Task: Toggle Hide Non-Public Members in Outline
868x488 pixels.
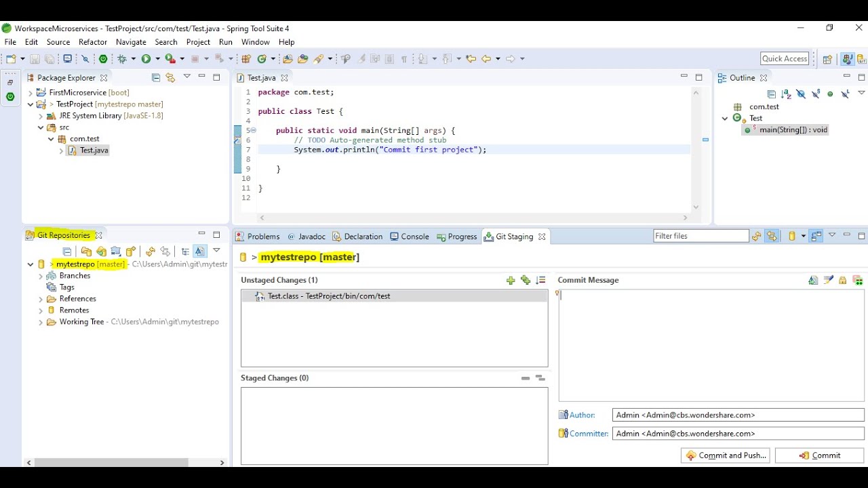Action: point(830,94)
